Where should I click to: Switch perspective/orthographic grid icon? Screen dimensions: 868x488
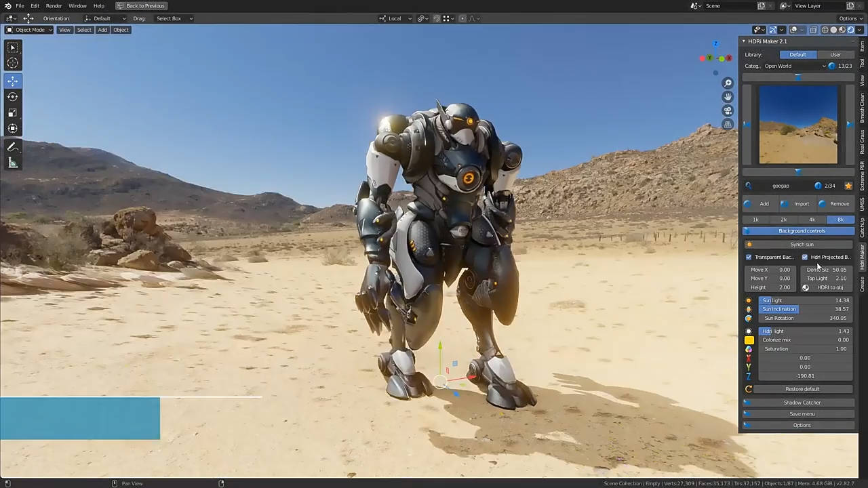pos(728,124)
